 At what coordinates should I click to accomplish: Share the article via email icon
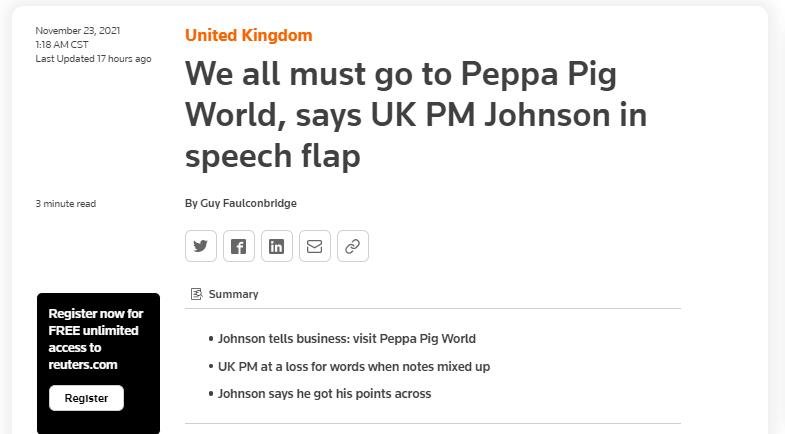[315, 246]
